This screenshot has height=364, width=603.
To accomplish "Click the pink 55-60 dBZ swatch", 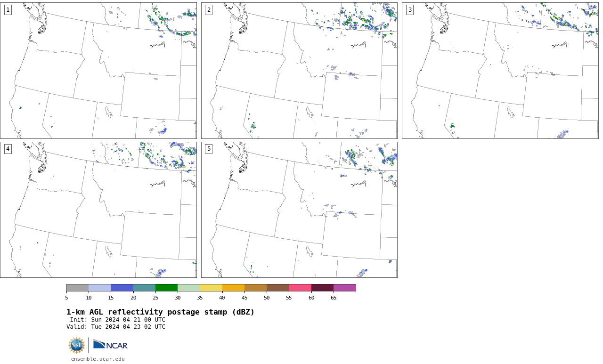I will [x=300, y=288].
